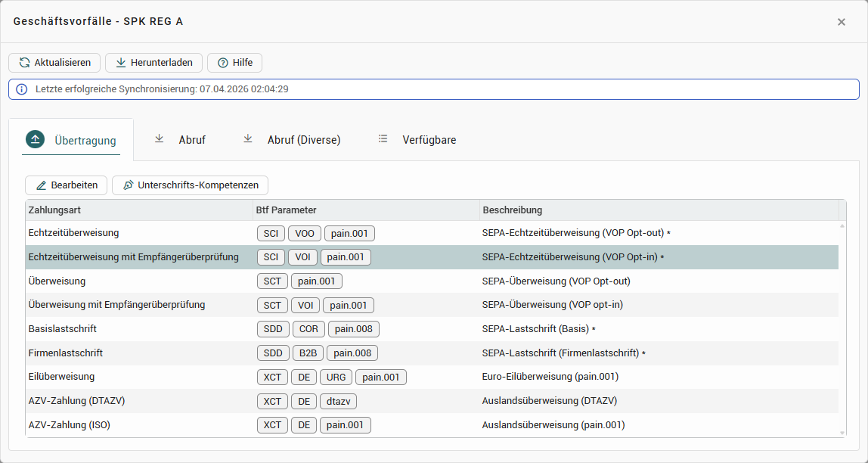Switch to the Verfügbare tab
The image size is (868, 463).
[x=429, y=140]
